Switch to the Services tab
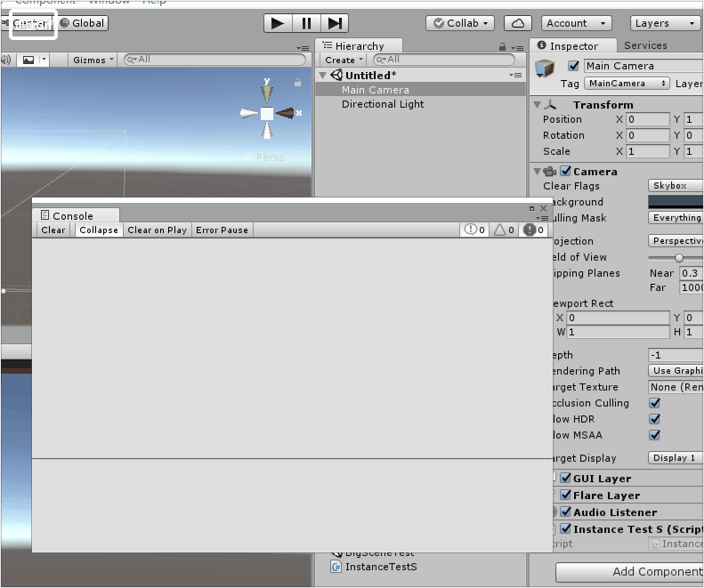The image size is (704, 588). pos(645,45)
